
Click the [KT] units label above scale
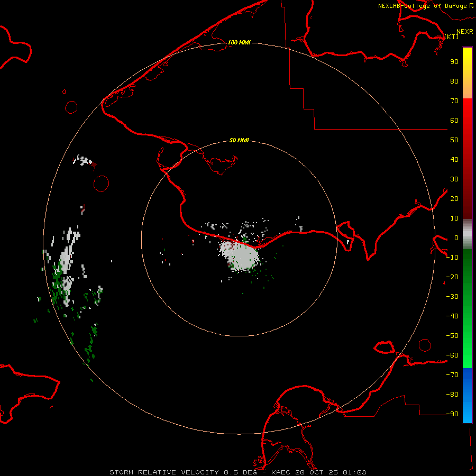(452, 36)
